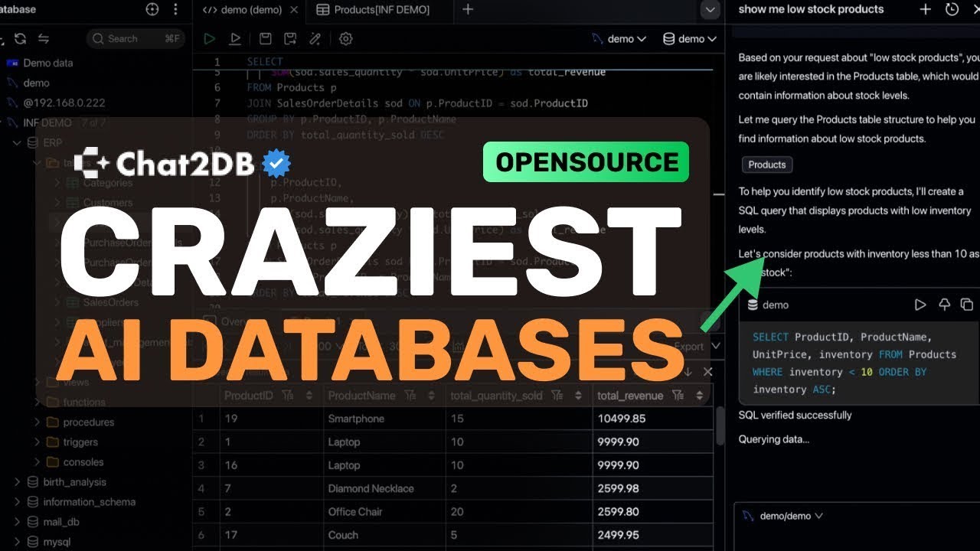Click the Office Chair cell

384,511
